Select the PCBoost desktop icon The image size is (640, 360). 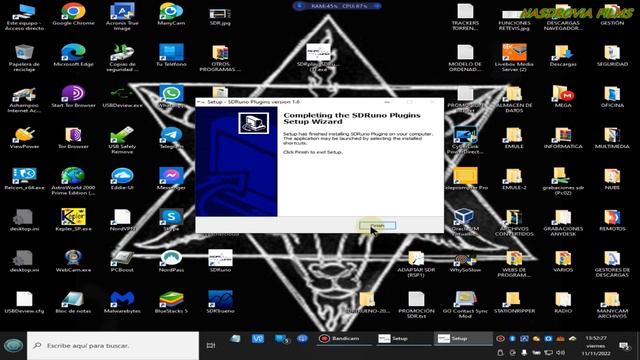click(122, 261)
